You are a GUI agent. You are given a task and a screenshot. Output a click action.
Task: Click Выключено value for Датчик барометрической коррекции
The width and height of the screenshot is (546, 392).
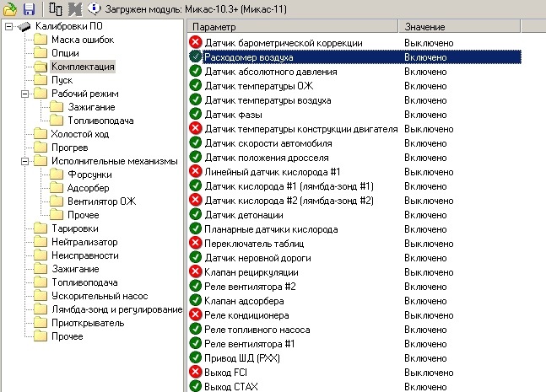429,43
